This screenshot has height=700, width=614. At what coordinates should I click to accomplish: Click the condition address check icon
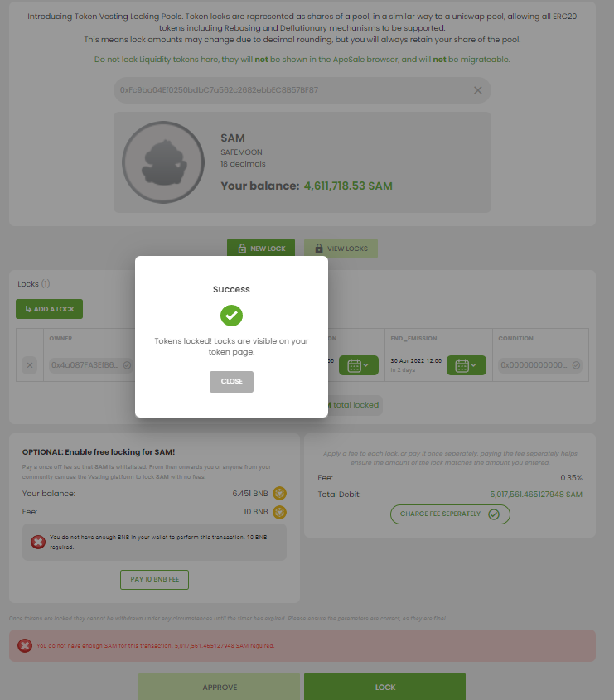pyautogui.click(x=576, y=365)
